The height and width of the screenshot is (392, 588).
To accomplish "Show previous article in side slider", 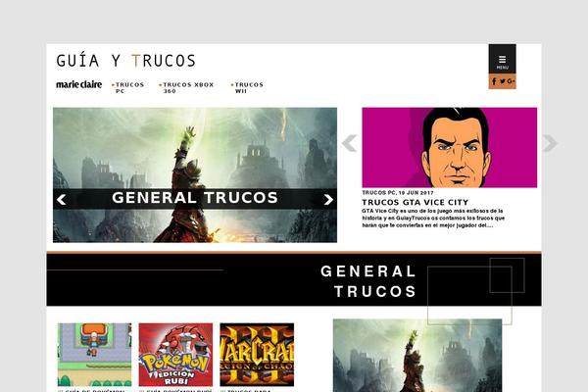I will [x=350, y=143].
